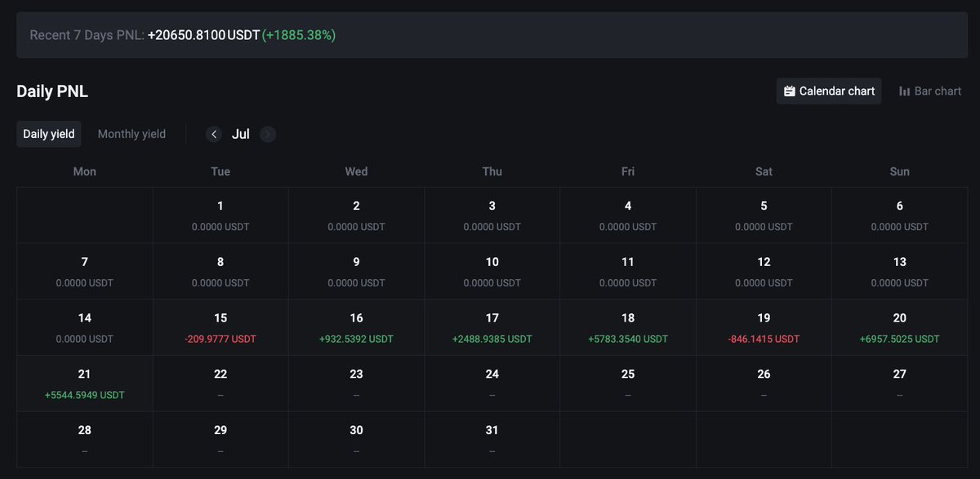Go to previous month arrow
This screenshot has height=479, width=980.
(x=214, y=134)
